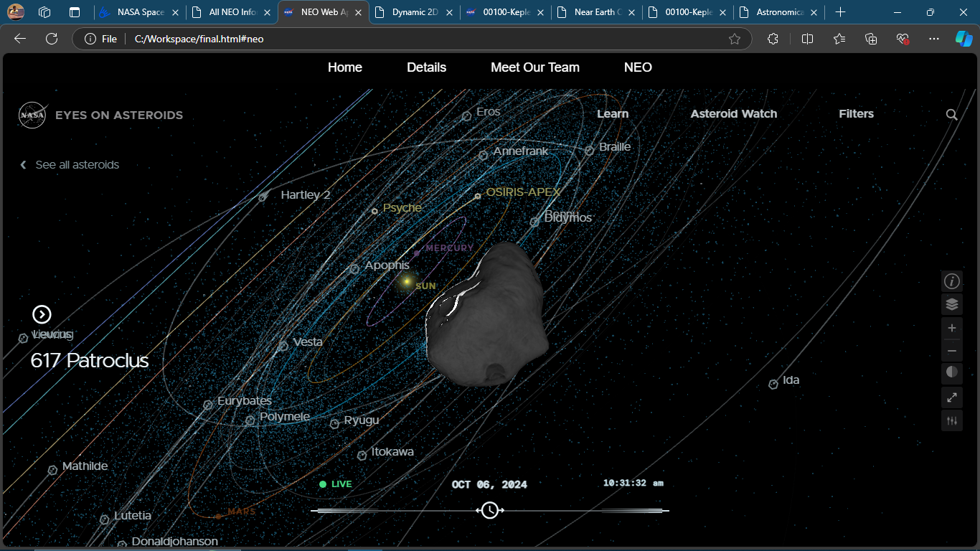Viewport: 980px width, 551px height.
Task: Click the date OCT 06, 2024
Action: (489, 485)
